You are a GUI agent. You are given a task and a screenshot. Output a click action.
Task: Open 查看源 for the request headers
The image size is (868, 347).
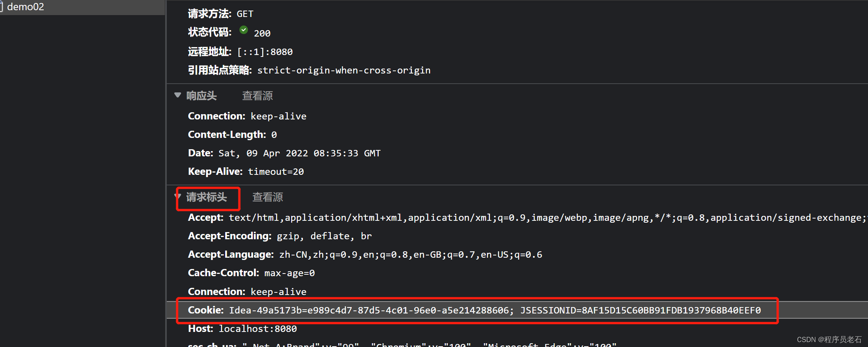[x=267, y=197]
